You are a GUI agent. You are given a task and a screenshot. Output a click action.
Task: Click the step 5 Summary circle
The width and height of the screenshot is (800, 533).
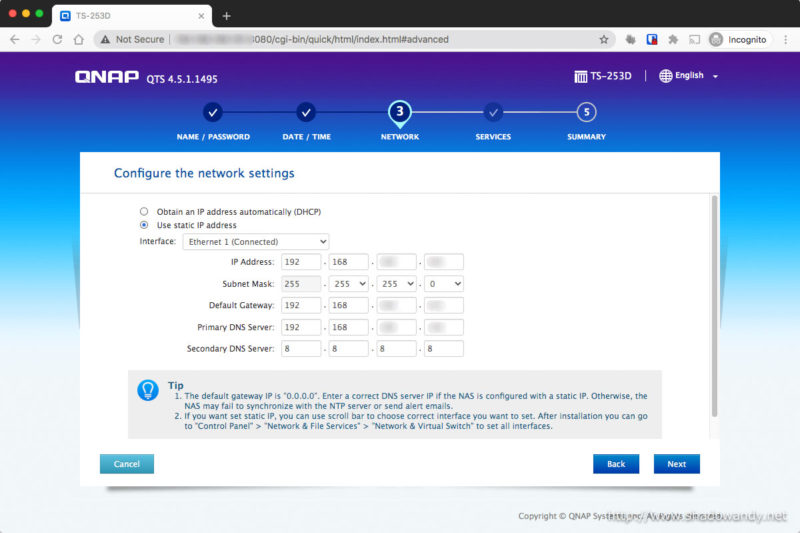(x=586, y=113)
